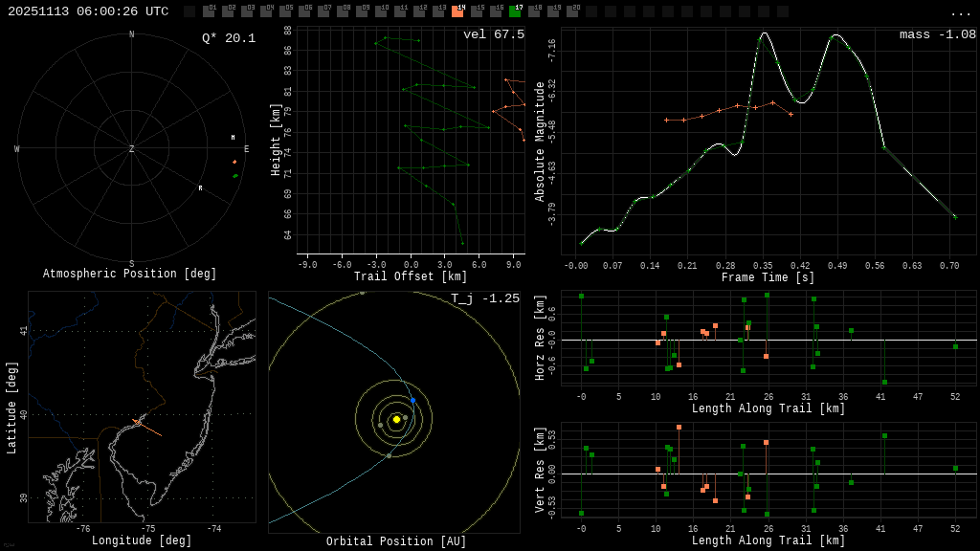Select station square 03 in top bar
Image resolution: width=980 pixels, height=551 pixels.
pyautogui.click(x=247, y=11)
